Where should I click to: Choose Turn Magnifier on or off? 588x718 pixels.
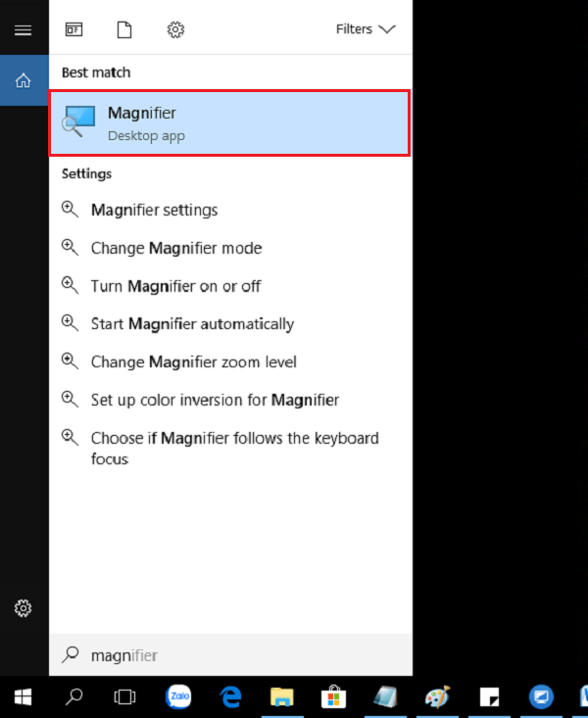[175, 286]
